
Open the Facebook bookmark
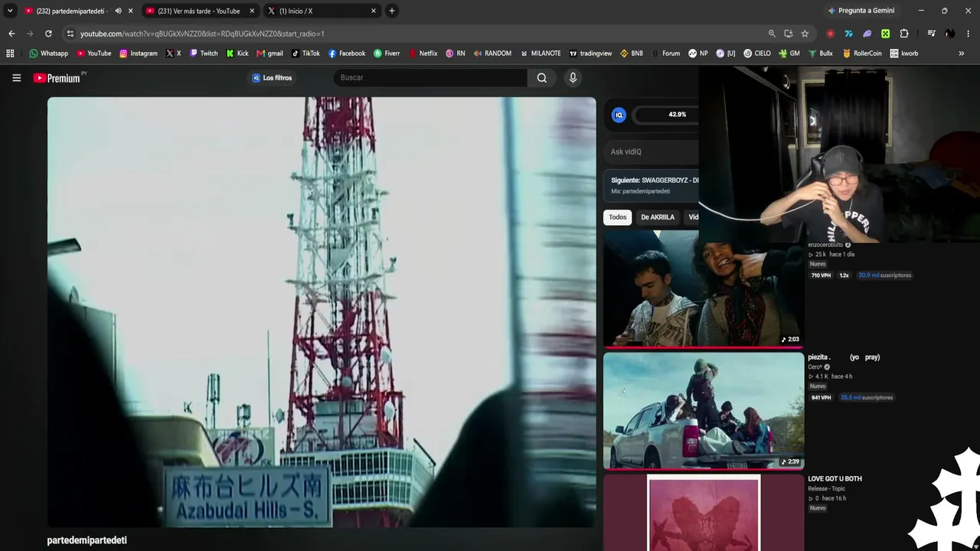347,54
